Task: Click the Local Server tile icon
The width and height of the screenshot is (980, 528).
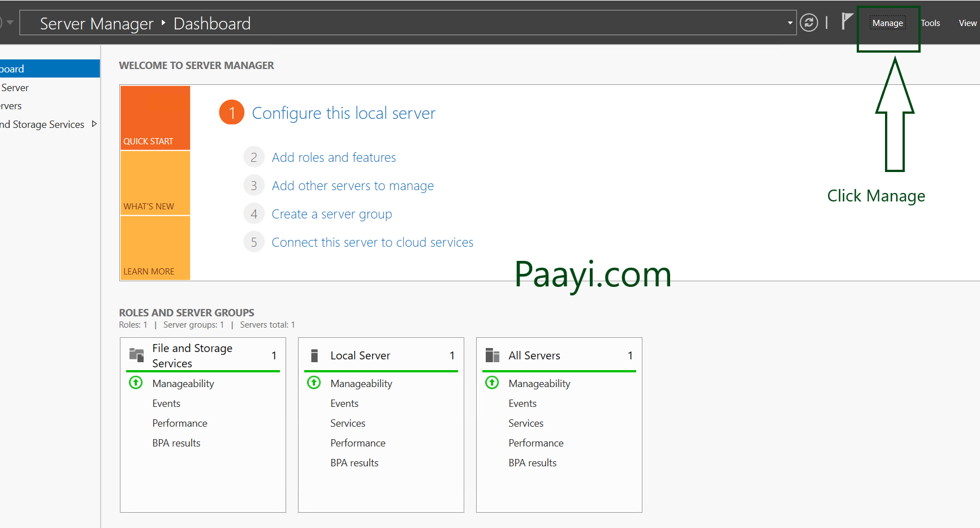Action: click(314, 355)
